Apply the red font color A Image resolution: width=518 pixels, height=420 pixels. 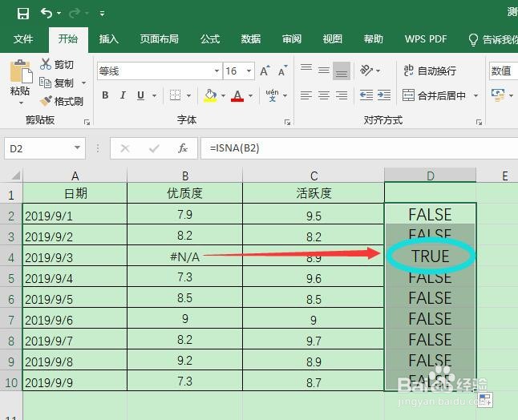237,95
